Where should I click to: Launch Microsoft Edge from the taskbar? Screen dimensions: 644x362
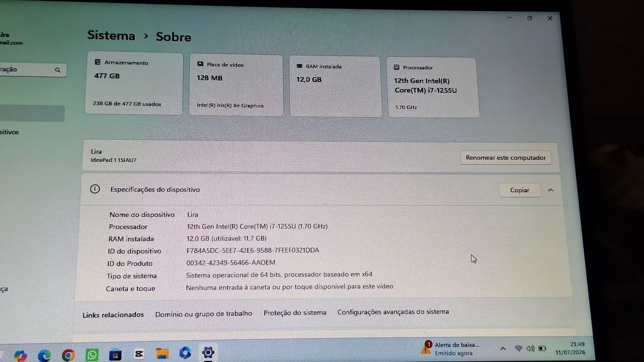click(44, 356)
